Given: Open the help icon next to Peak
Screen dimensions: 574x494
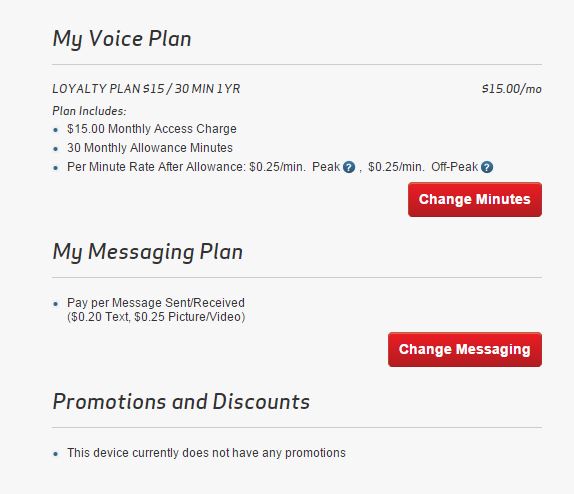Looking at the screenshot, I should 349,167.
